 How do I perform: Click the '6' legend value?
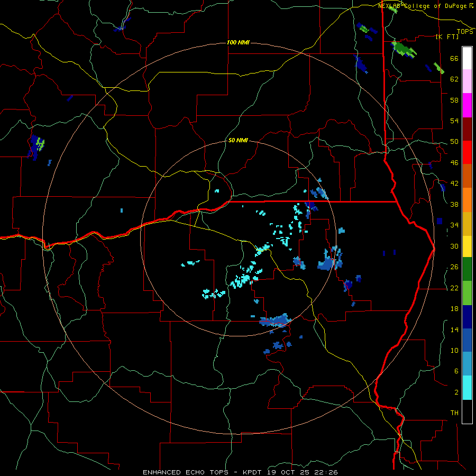(456, 371)
